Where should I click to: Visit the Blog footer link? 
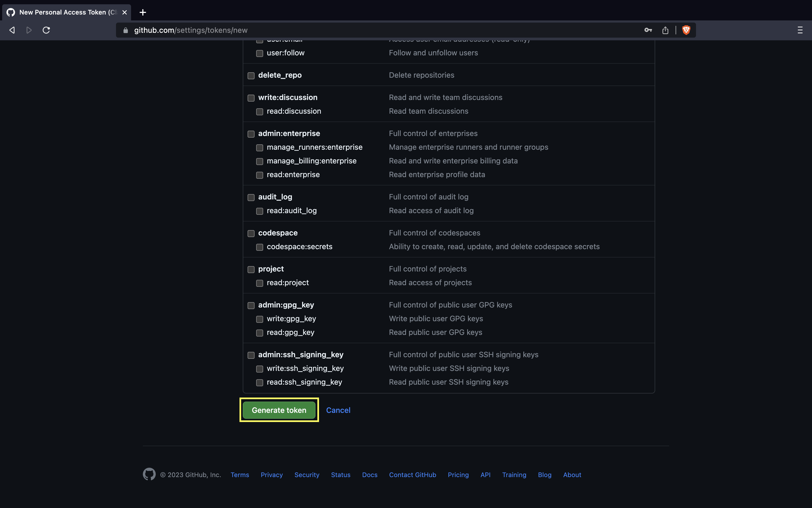[545, 475]
